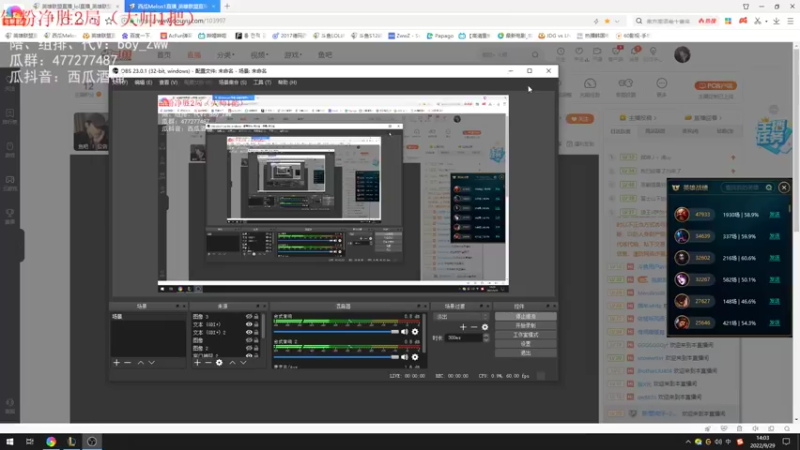Remove selected source with minus icon
800x450 pixels.
[208, 362]
